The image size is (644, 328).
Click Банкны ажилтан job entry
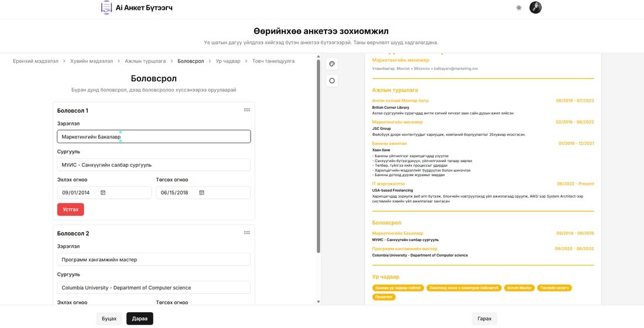pyautogui.click(x=389, y=143)
